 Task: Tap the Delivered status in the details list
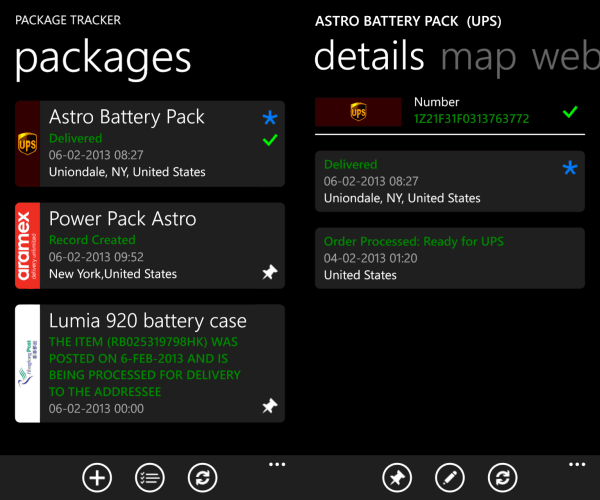pyautogui.click(x=351, y=164)
